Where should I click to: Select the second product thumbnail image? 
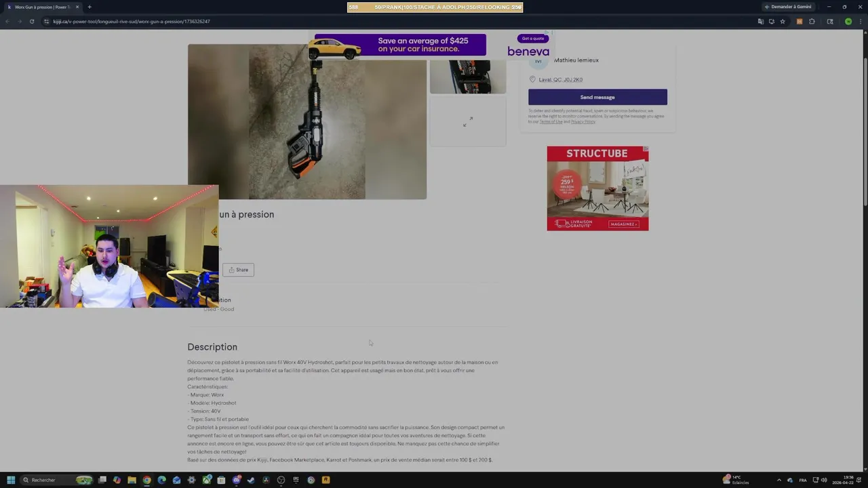tap(468, 76)
